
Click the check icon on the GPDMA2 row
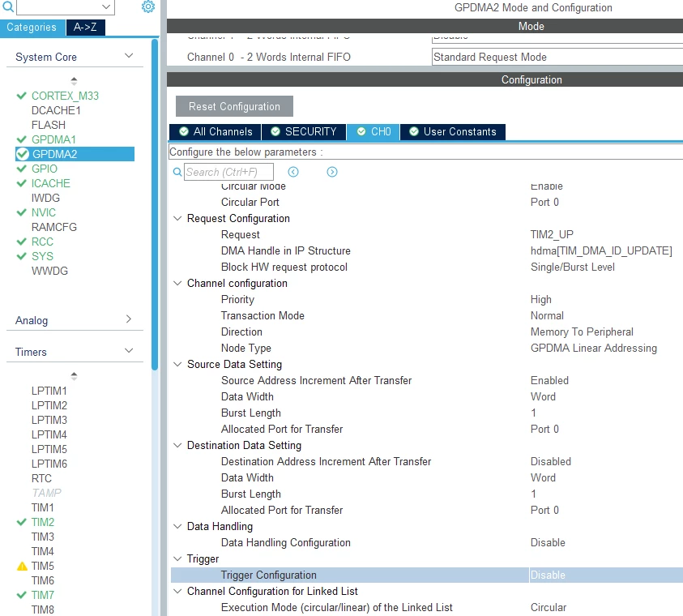point(22,154)
